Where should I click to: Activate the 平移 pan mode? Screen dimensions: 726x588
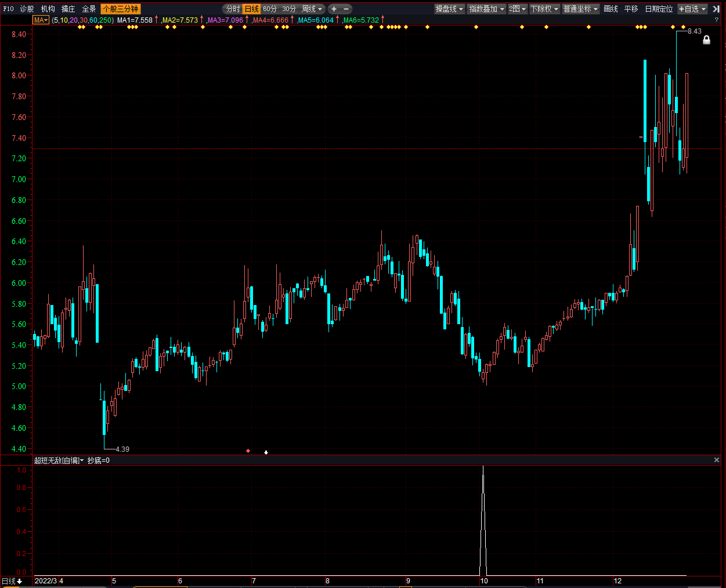(x=631, y=9)
